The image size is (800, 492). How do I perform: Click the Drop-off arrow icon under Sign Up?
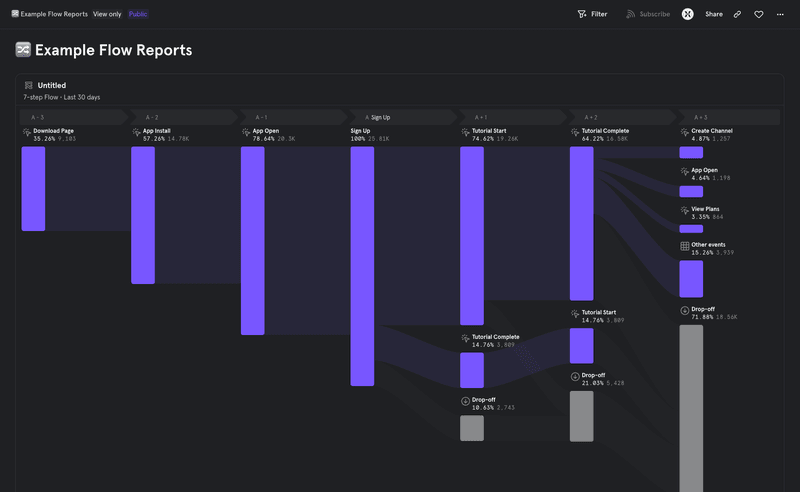point(465,401)
